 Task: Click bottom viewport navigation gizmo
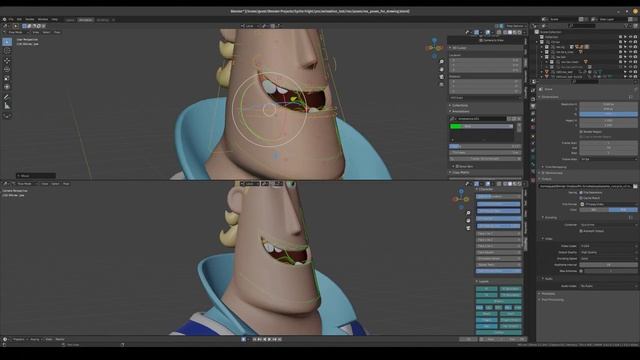(461, 199)
